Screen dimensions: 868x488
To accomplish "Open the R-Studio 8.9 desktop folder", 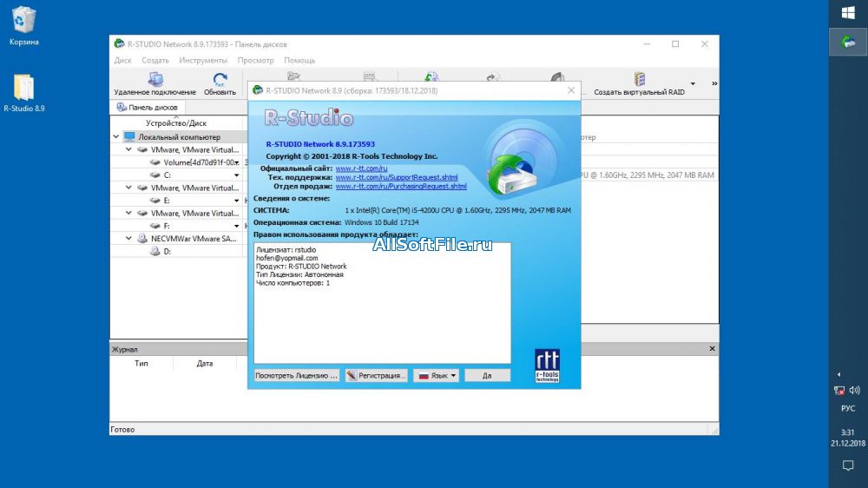I will tap(23, 89).
